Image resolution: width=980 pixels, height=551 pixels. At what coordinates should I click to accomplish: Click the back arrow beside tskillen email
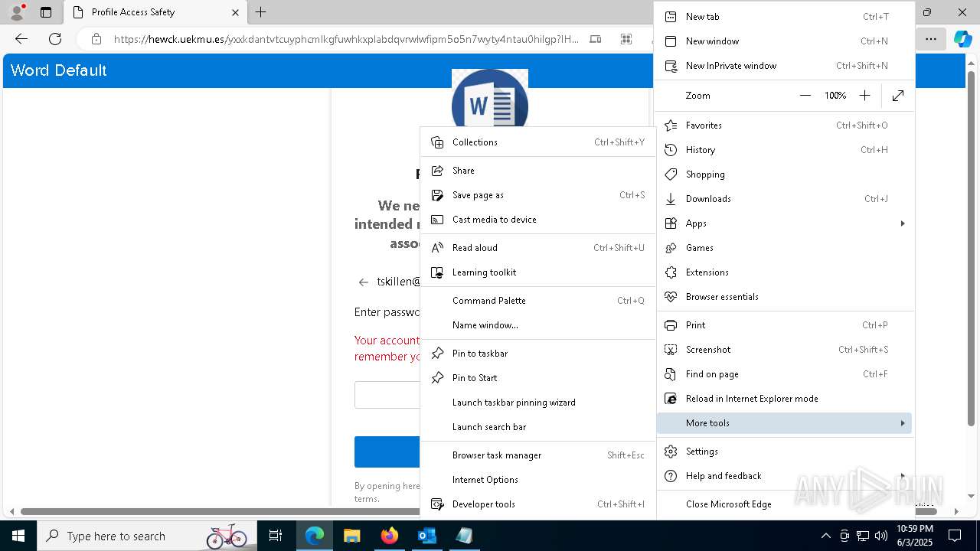pyautogui.click(x=364, y=282)
